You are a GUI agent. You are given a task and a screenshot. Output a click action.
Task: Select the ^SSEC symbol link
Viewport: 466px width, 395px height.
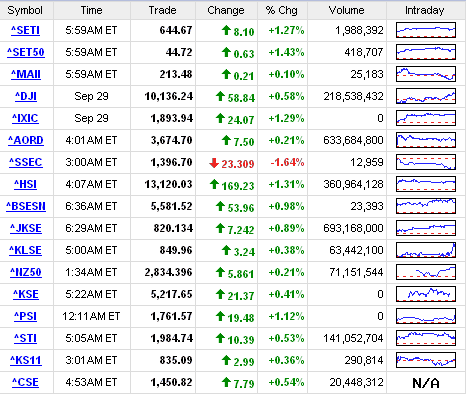pyautogui.click(x=26, y=162)
